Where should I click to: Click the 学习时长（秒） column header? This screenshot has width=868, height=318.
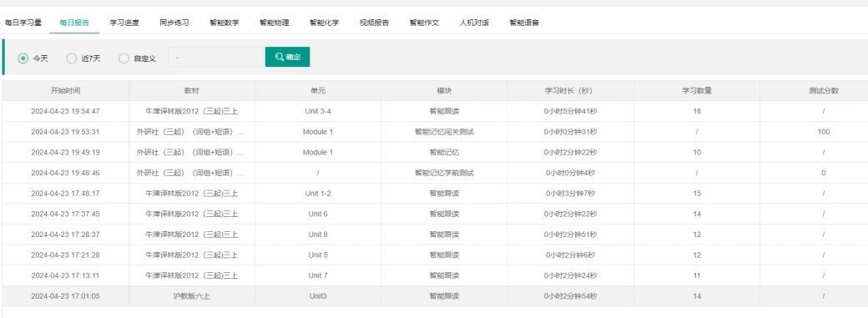570,91
